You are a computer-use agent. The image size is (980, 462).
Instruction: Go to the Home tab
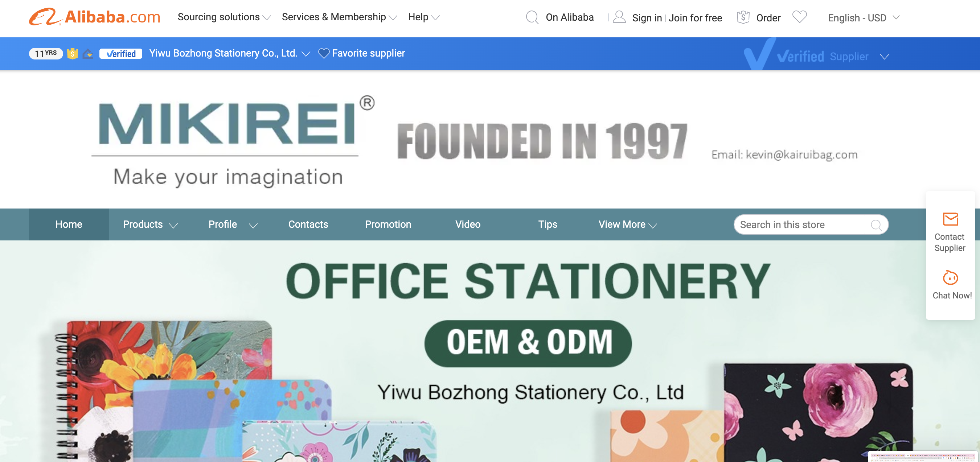click(69, 224)
